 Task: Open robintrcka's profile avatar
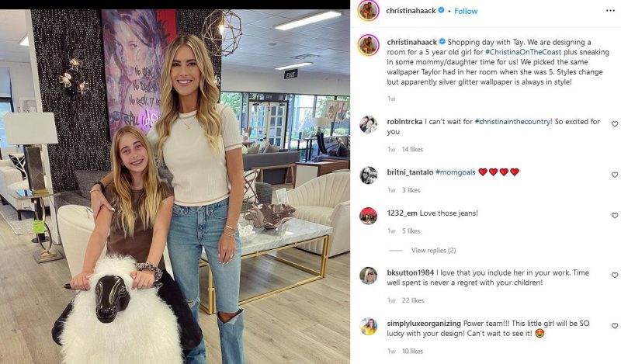pos(368,124)
